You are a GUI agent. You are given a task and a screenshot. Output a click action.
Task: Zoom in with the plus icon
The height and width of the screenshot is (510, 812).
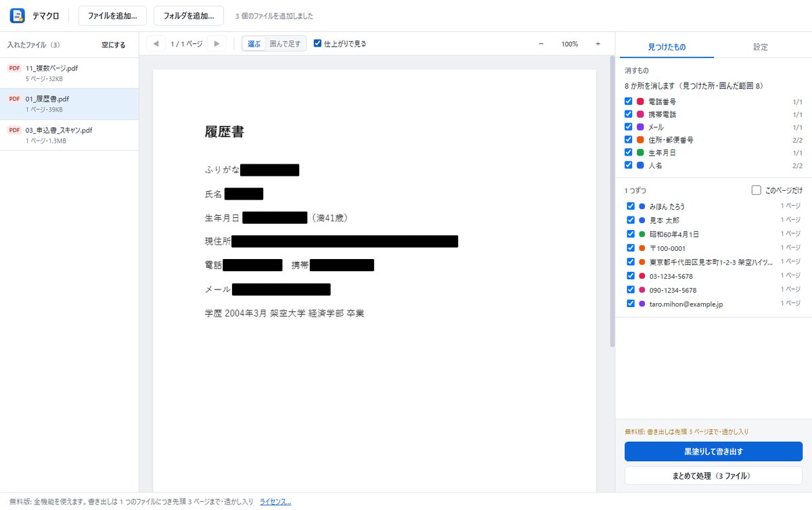click(x=597, y=44)
